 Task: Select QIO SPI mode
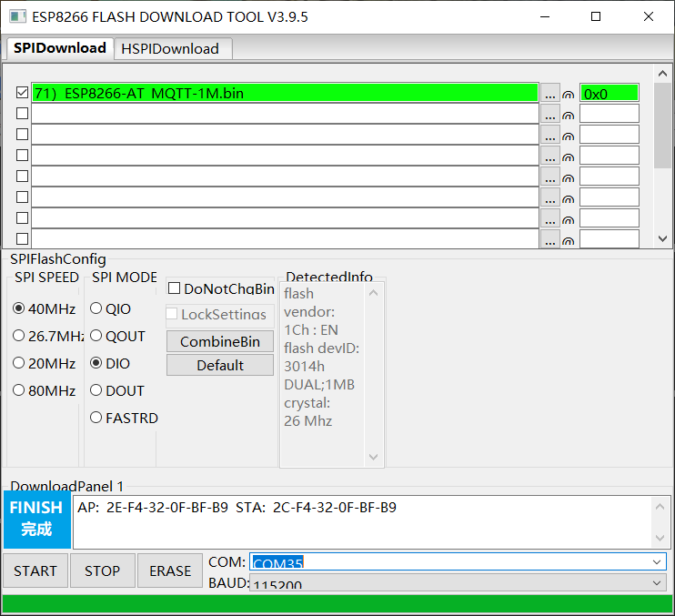click(110, 308)
